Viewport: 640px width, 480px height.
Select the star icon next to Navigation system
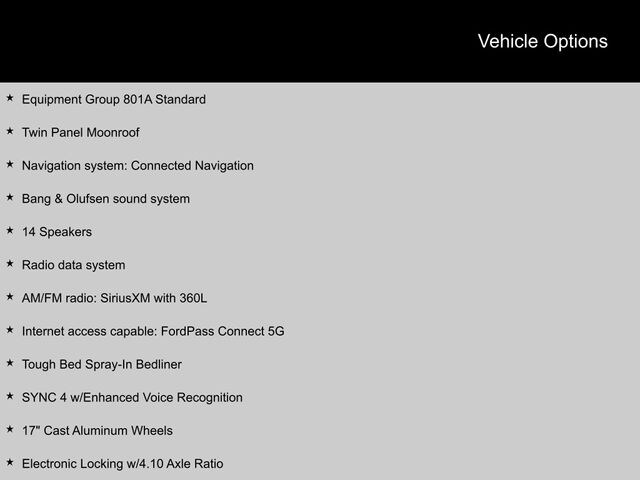click(10, 164)
